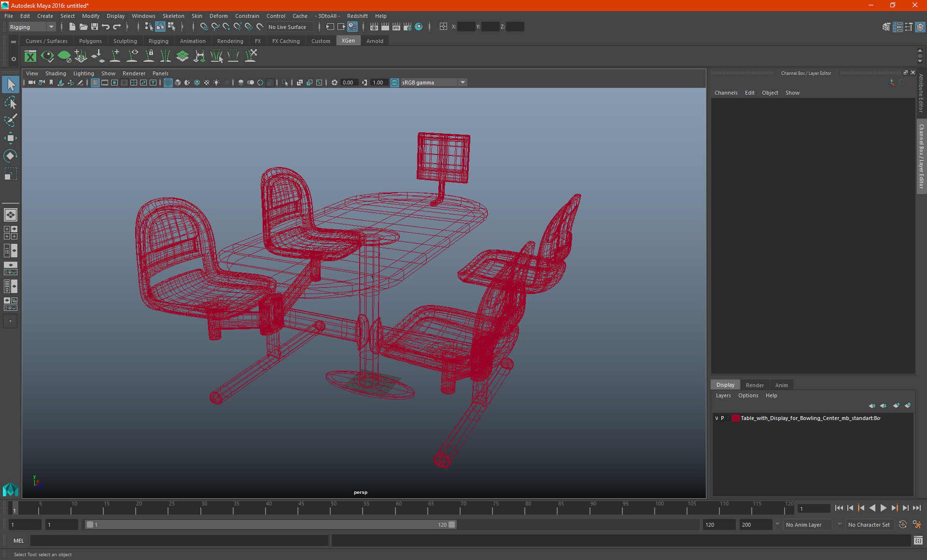Click the time range slider bar
Viewport: 927px width, 560px height.
[x=270, y=525]
